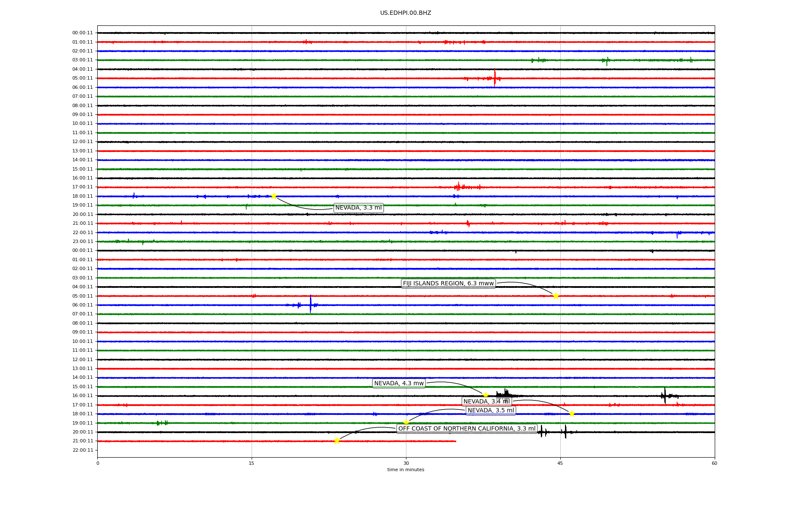Select the 'FIJI ISLANDS REGION, 6.3 mww' label
This screenshot has width=812, height=508.
pyautogui.click(x=448, y=284)
